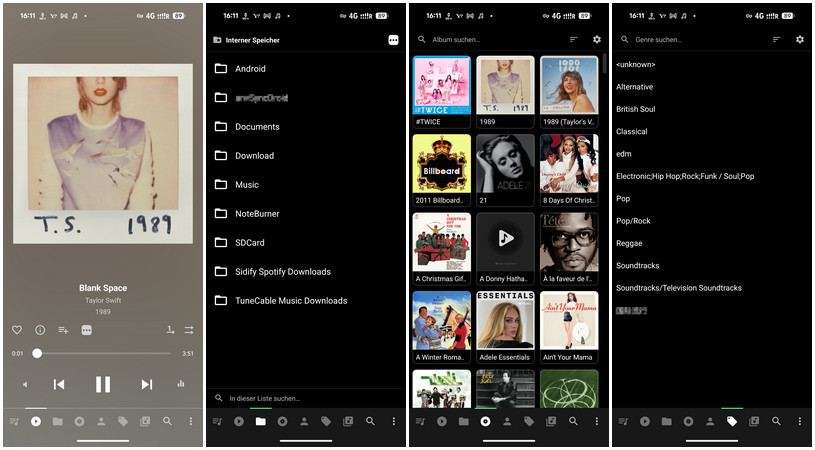Click the Interner Speicher storage header
Viewport: 815px width, 450px height.
(x=246, y=40)
